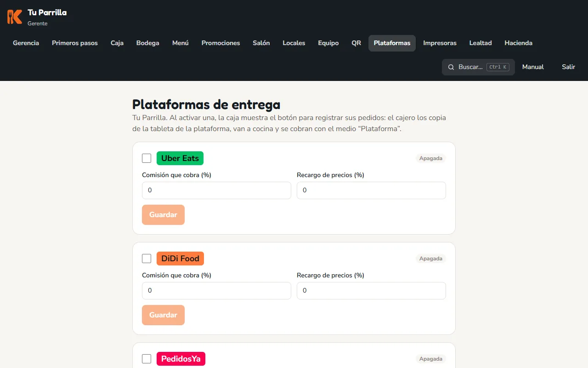Activate the PedidosYa checkbox
The height and width of the screenshot is (368, 588).
147,359
